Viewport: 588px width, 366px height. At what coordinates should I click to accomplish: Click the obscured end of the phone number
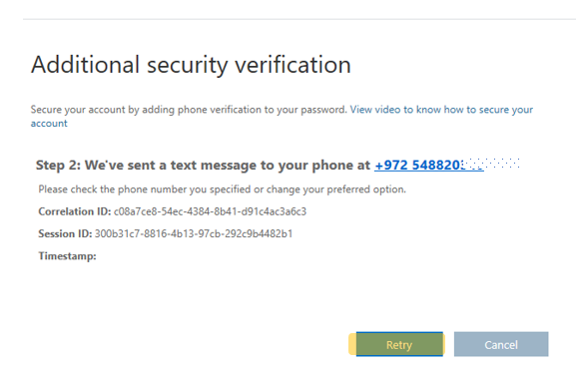[491, 165]
